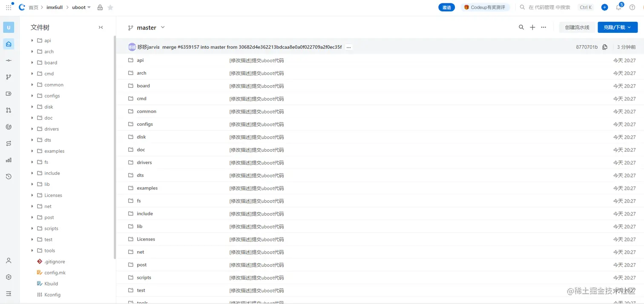Expand full commit message ellipsis
The width and height of the screenshot is (644, 304).
tap(349, 47)
